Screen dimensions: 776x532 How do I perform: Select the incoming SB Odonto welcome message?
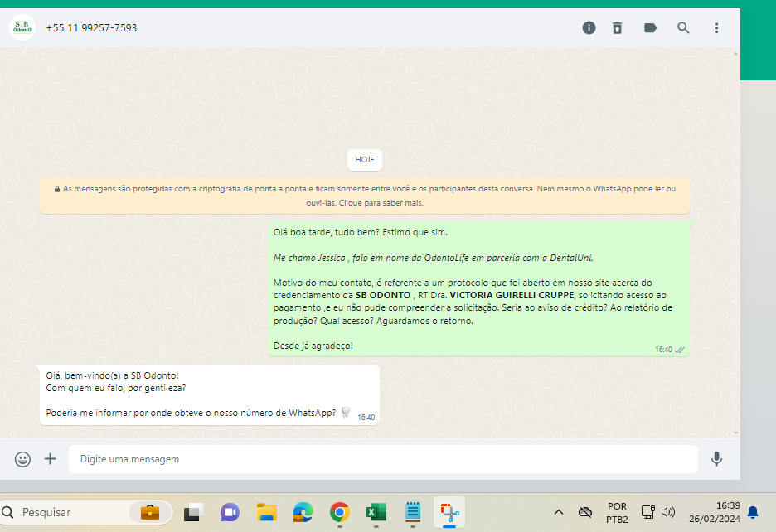pyautogui.click(x=210, y=394)
